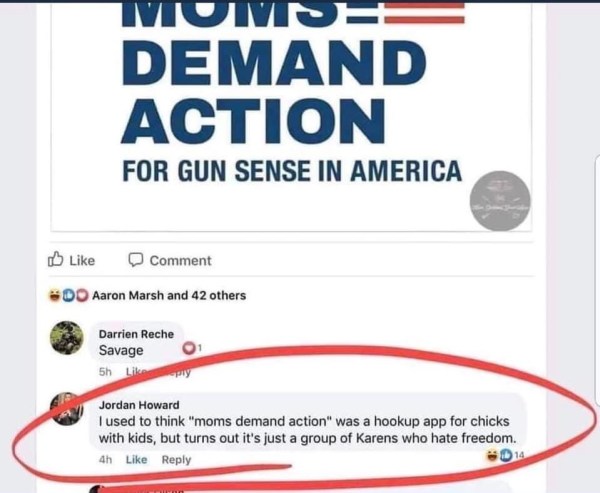Open Darrien Reche's profile picture

point(67,338)
